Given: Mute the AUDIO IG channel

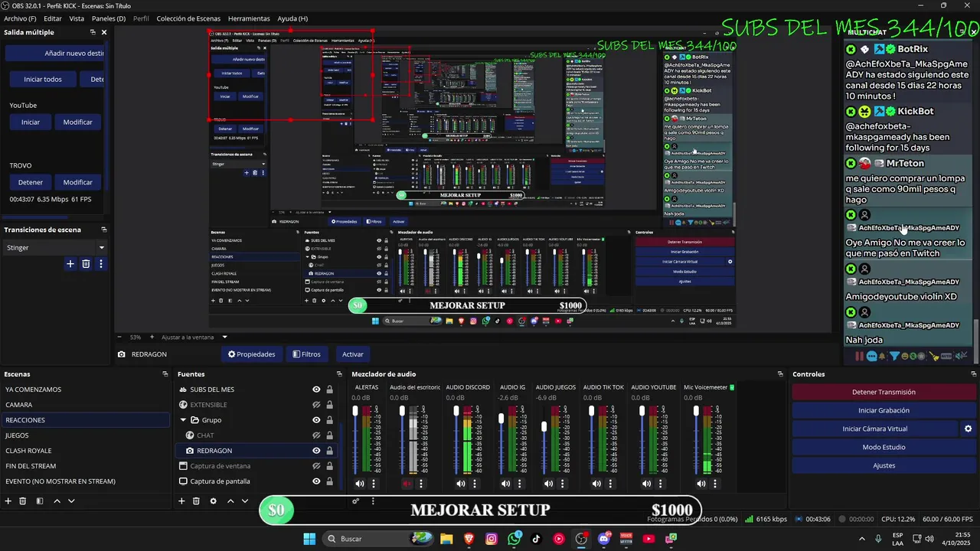Looking at the screenshot, I should click(505, 484).
